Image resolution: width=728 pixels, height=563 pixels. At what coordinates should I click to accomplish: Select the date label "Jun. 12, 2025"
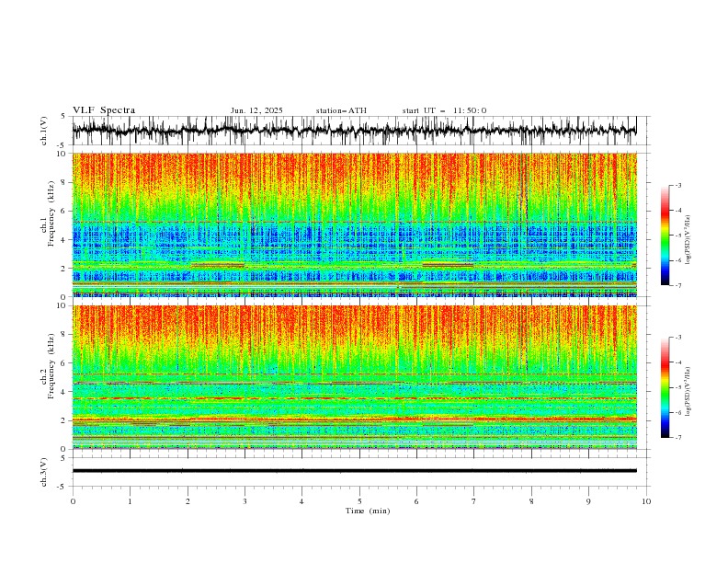[256, 110]
